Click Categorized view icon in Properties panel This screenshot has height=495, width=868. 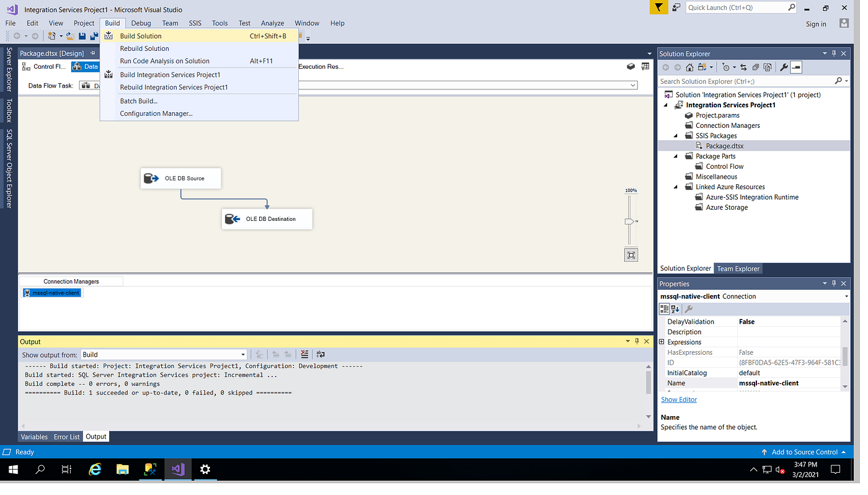(664, 308)
